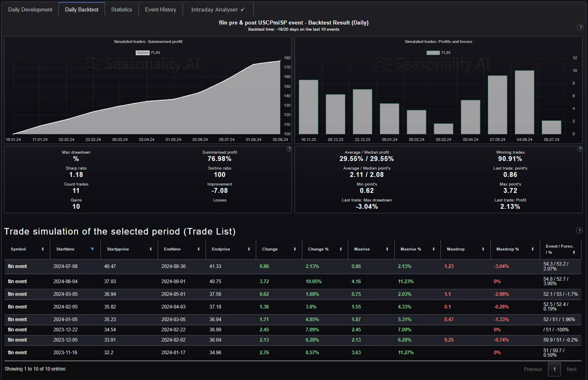Click help icon in Summarised profit stats panel

tap(289, 149)
